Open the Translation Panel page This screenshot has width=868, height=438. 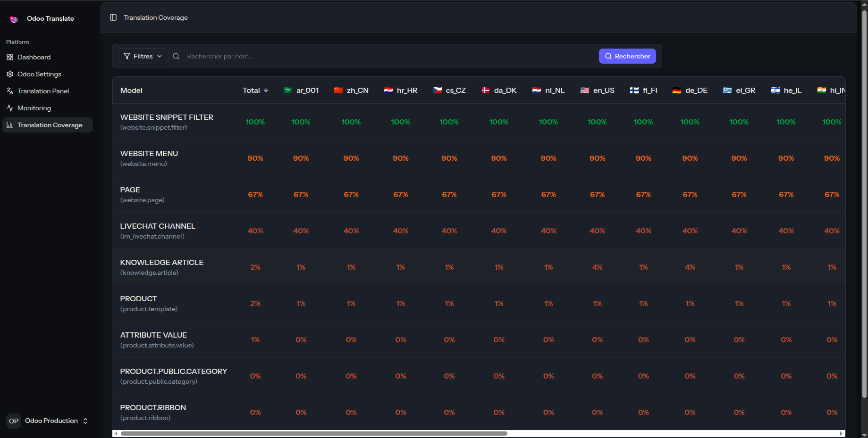pos(48,91)
